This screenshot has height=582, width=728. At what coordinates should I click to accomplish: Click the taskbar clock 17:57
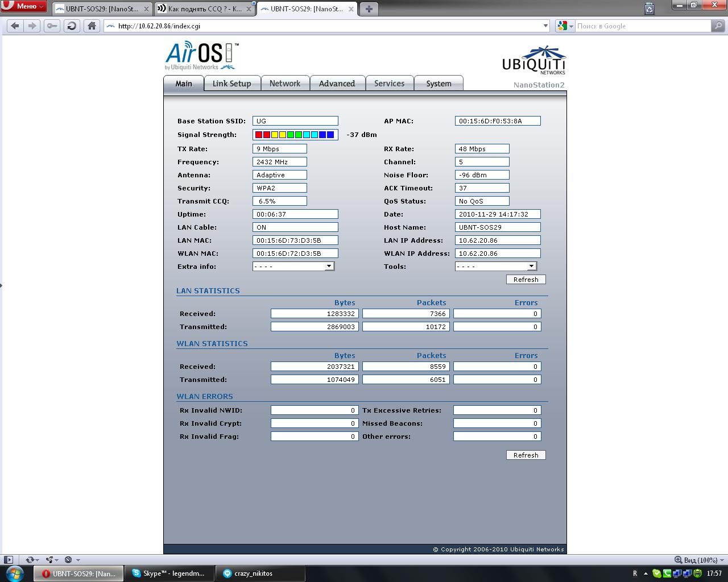[714, 573]
